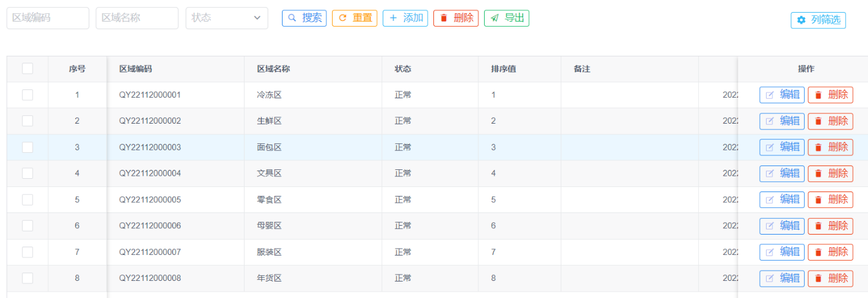Select the checkbox for the 母婴区 row
This screenshot has height=298, width=868.
point(27,226)
